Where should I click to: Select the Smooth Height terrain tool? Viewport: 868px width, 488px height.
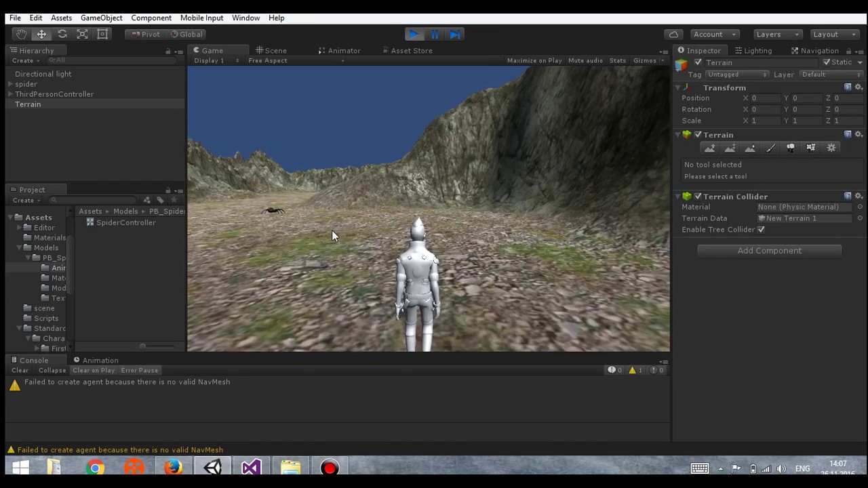click(750, 148)
